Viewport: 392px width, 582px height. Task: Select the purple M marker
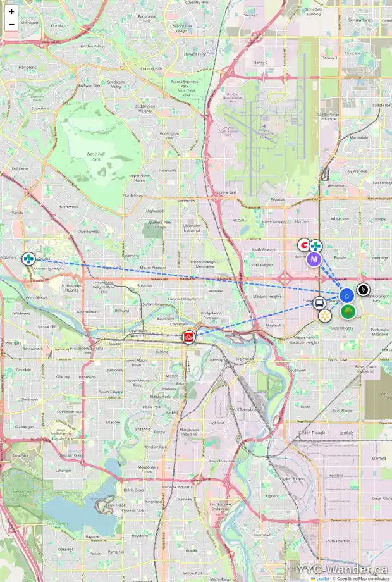(x=314, y=259)
